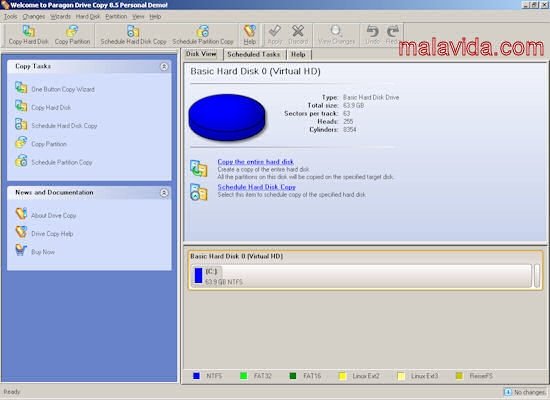
Task: Click icon beside Copy the entire hard disk
Action: point(199,169)
